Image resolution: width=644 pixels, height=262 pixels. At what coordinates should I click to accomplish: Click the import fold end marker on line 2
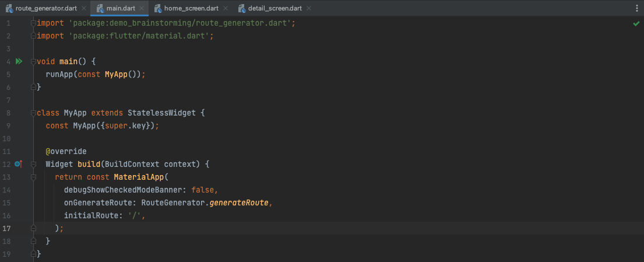coord(34,36)
